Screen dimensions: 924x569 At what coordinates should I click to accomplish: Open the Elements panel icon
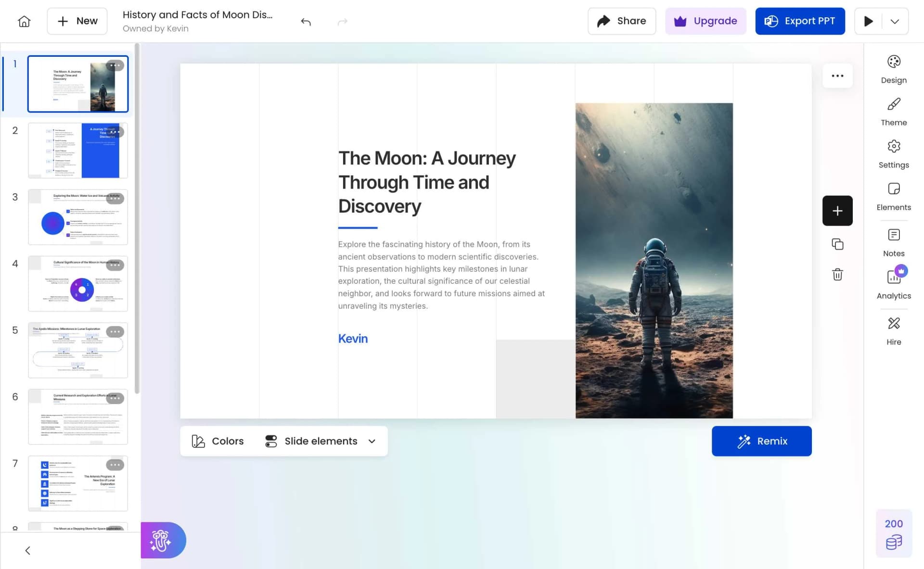click(x=894, y=189)
